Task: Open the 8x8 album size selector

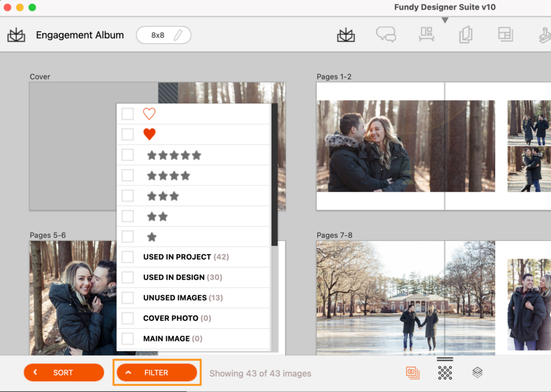Action: click(x=164, y=35)
